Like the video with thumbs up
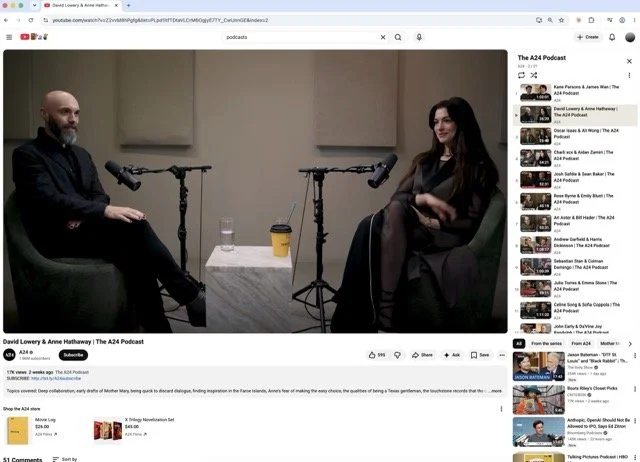Image resolution: width=640 pixels, height=462 pixels. [x=377, y=355]
